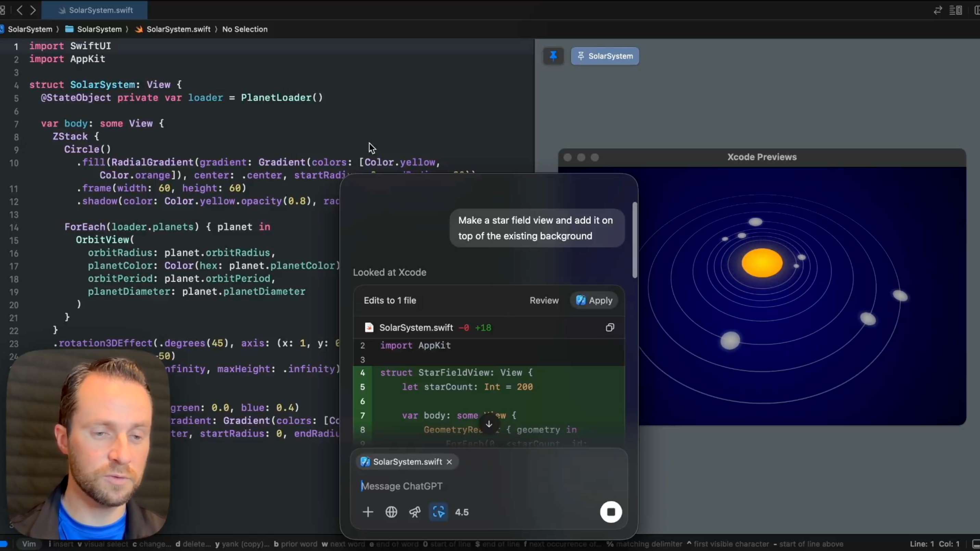
Task: Click the scroll-down arrow in the chat
Action: click(x=489, y=424)
